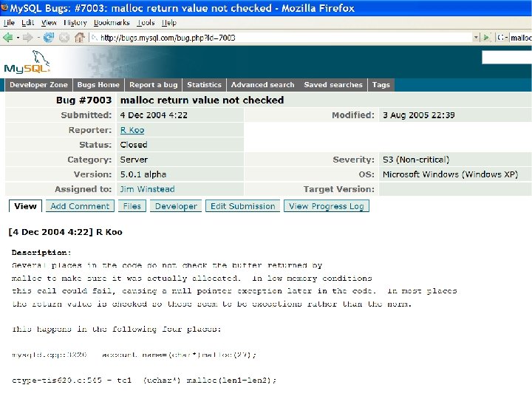532x399 pixels.
Task: Open the Bugs Home tab
Action: pyautogui.click(x=98, y=85)
